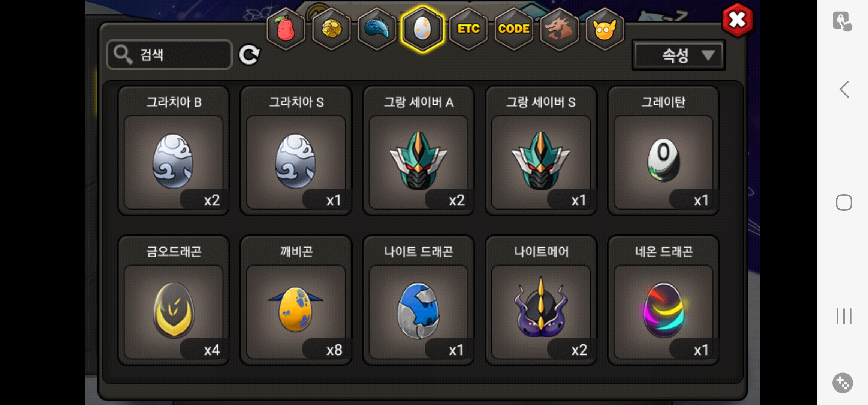Tap the gamepad icon in side panel
This screenshot has height=405, width=868.
[843, 383]
